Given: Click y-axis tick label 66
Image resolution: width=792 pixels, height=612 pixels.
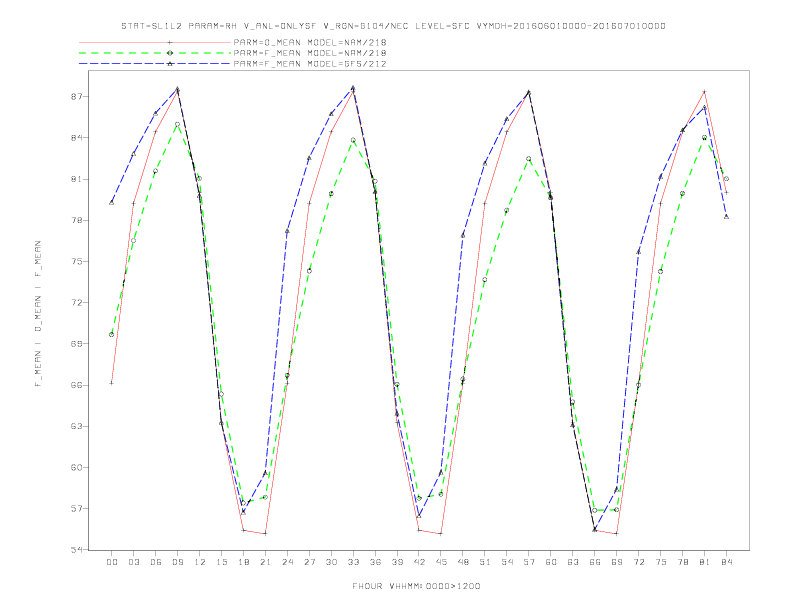Looking at the screenshot, I should [77, 385].
